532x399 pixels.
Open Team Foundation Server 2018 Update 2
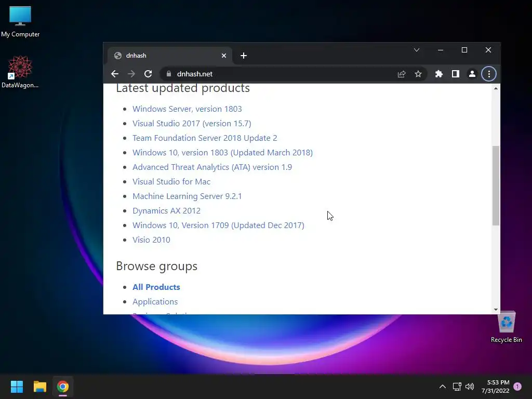pyautogui.click(x=205, y=138)
